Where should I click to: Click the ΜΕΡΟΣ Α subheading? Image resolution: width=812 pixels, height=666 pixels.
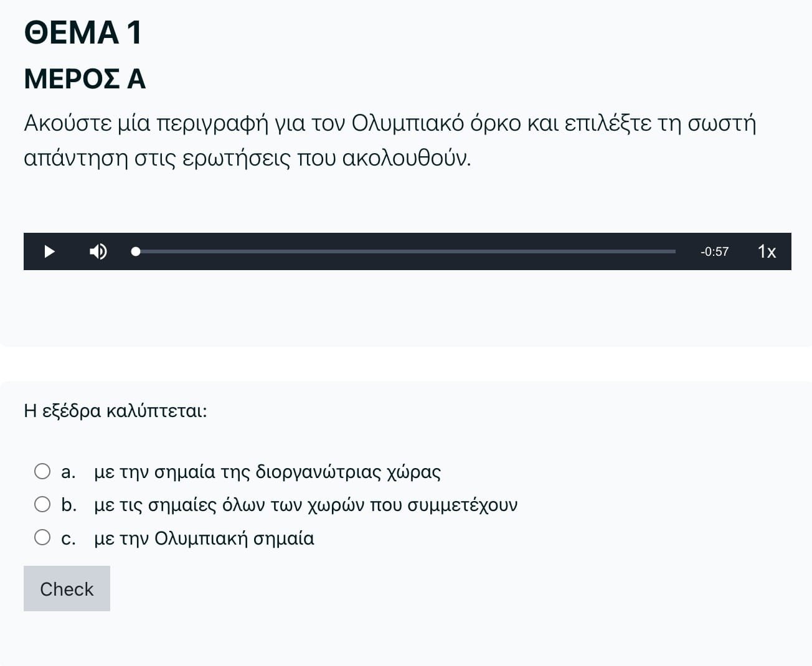click(85, 79)
